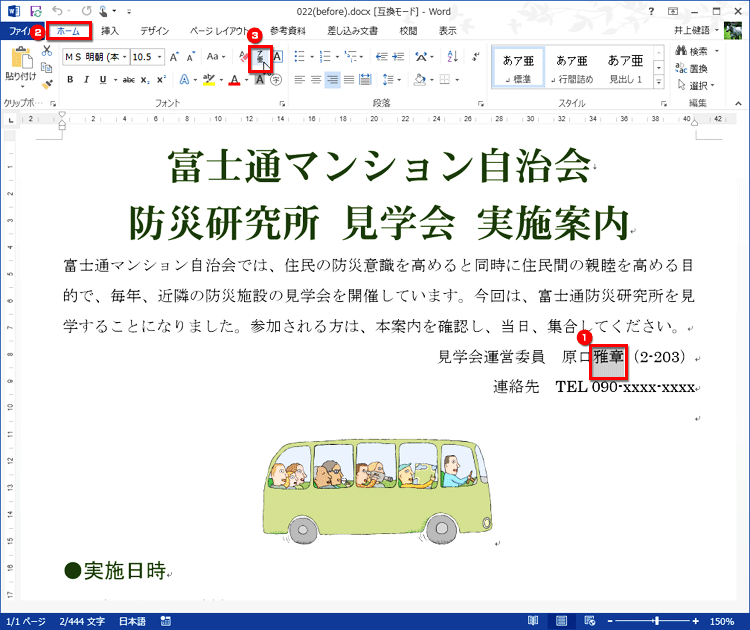The image size is (750, 630).
Task: Apply character border icon
Action: [277, 57]
